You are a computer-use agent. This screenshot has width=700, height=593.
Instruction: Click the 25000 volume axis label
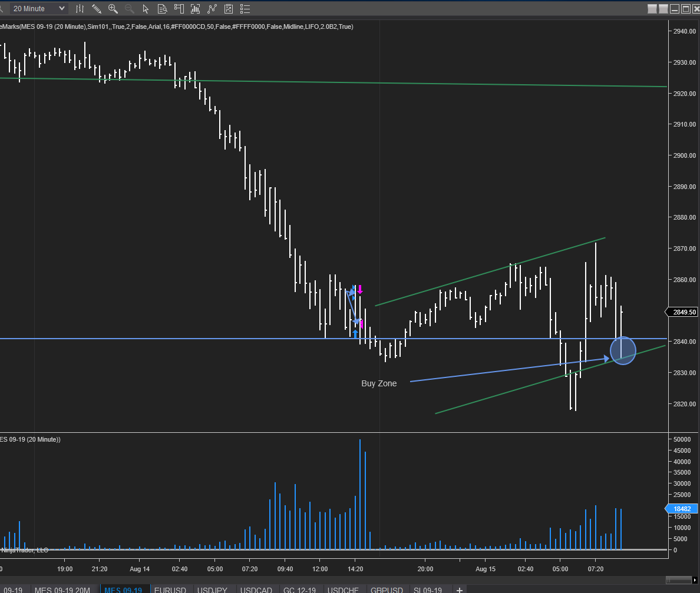(682, 495)
